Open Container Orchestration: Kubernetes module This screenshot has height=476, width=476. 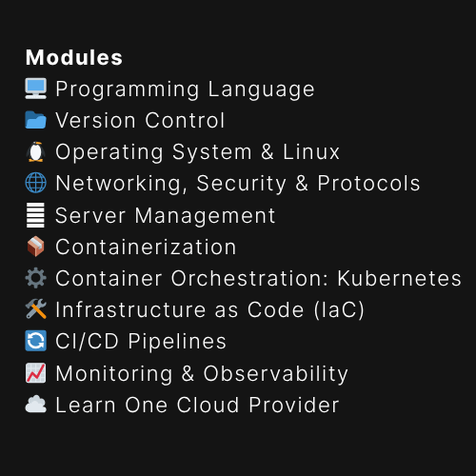tap(258, 278)
